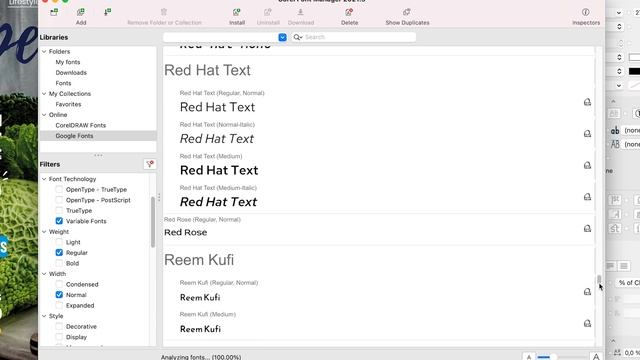
Task: Collapse the Width filter group
Action: pos(44,274)
